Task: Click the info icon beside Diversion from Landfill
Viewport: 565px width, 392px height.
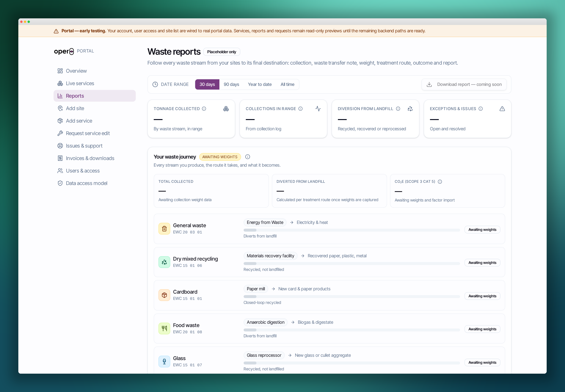Action: (398, 109)
